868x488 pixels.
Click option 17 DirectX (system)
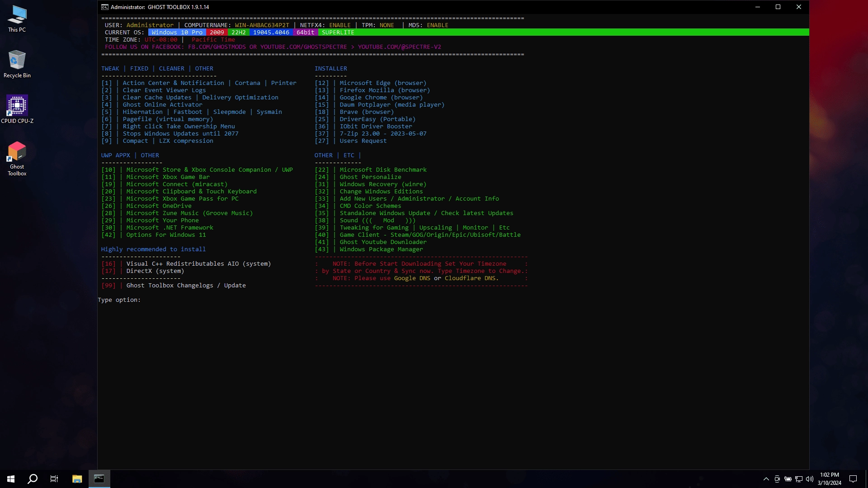point(143,271)
